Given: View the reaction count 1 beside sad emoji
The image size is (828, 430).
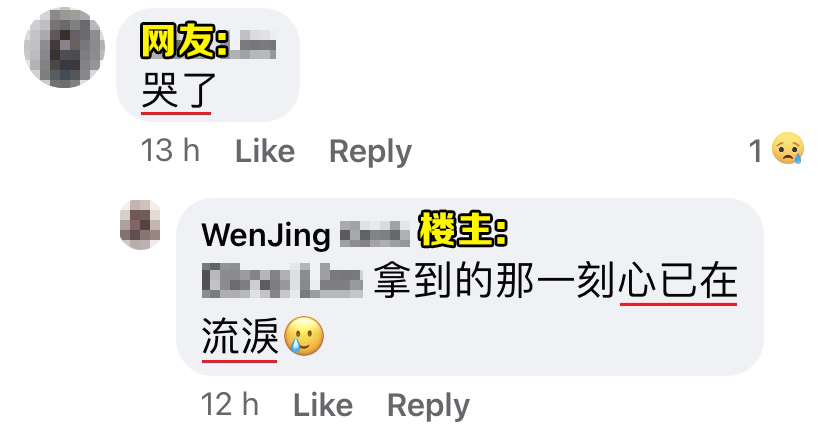Looking at the screenshot, I should pos(756,151).
